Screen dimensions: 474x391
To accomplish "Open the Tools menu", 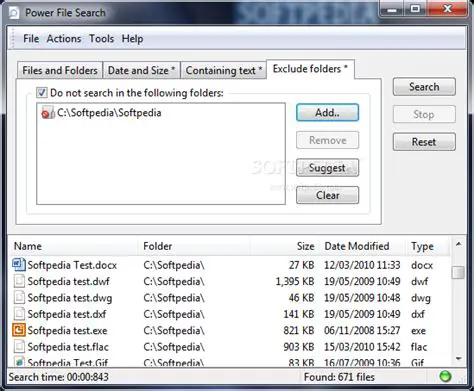I will click(101, 39).
